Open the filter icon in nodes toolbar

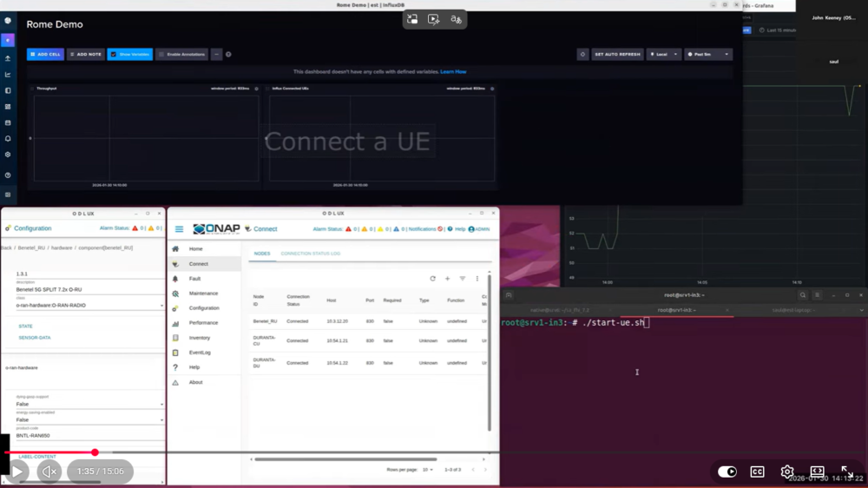(463, 279)
